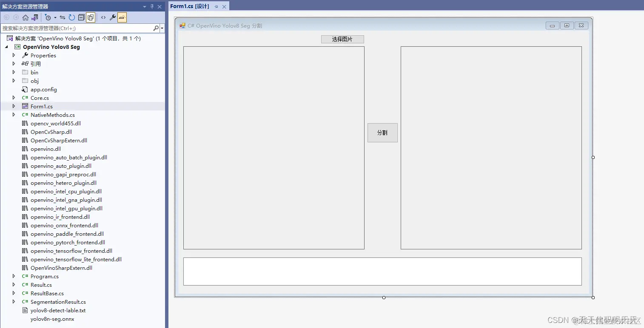Expand Form1.cs node
This screenshot has height=328, width=644.
click(x=14, y=106)
